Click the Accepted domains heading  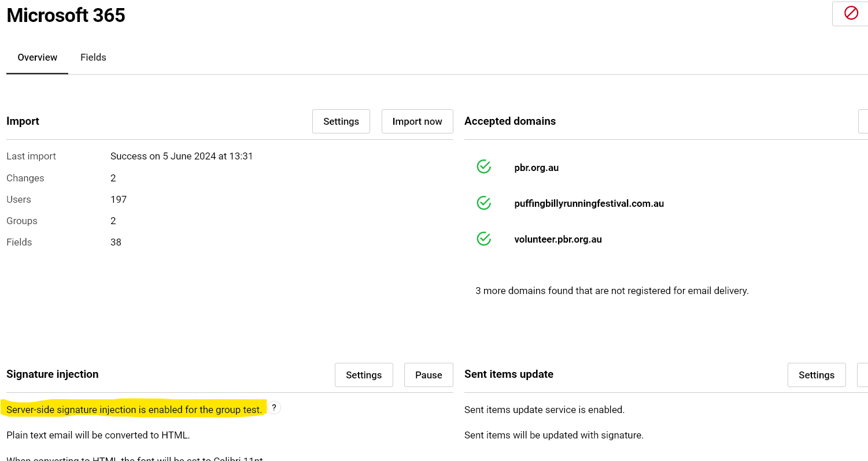(510, 121)
